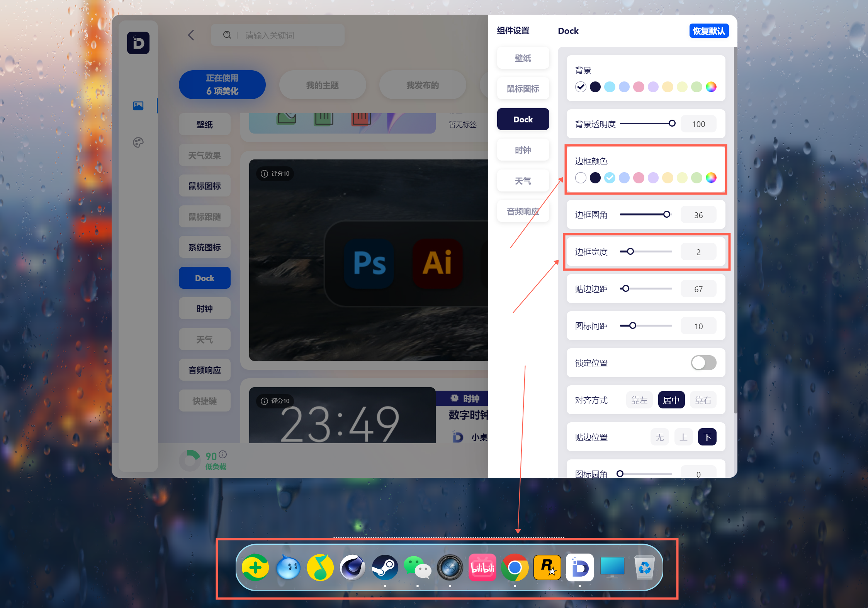
Task: Select the black 边框颜色 color swatch
Action: coord(594,178)
